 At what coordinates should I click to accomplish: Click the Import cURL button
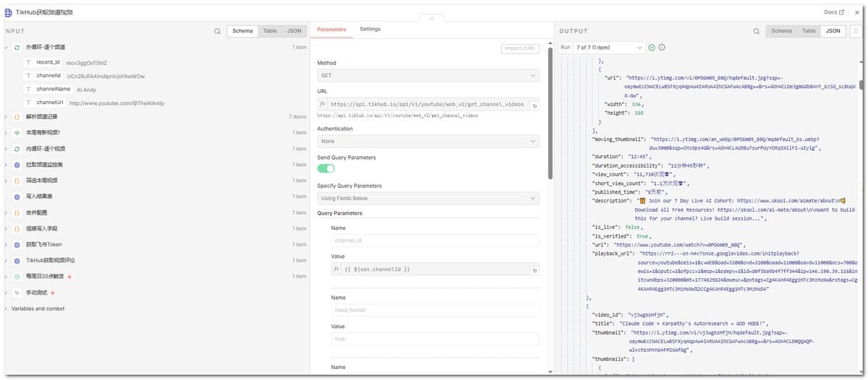[x=520, y=48]
